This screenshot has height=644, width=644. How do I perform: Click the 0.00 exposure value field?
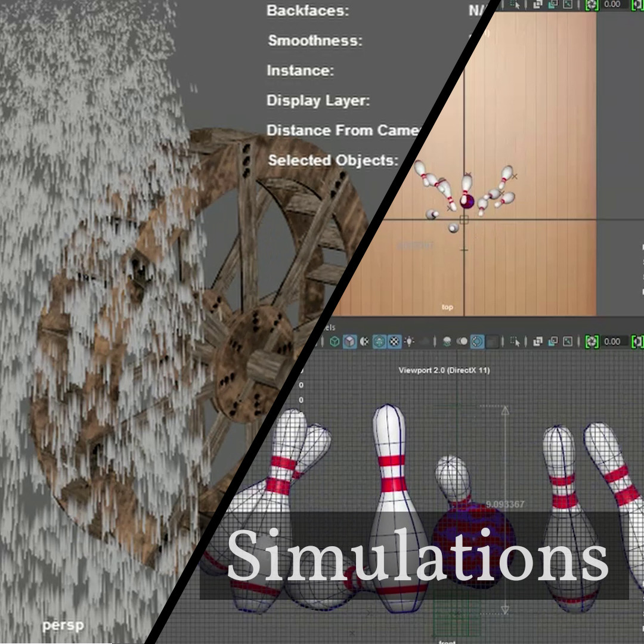pyautogui.click(x=612, y=341)
